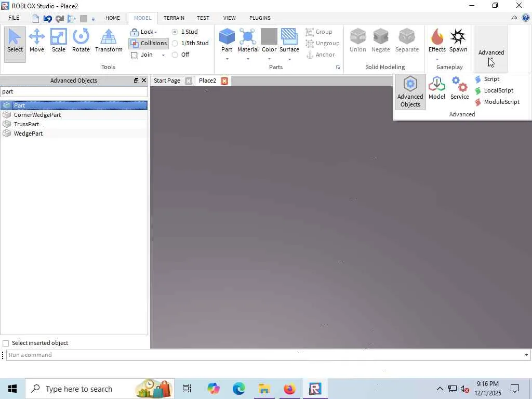Insert a new LocalScript
Viewport: 532px width, 399px height.
[x=494, y=90]
